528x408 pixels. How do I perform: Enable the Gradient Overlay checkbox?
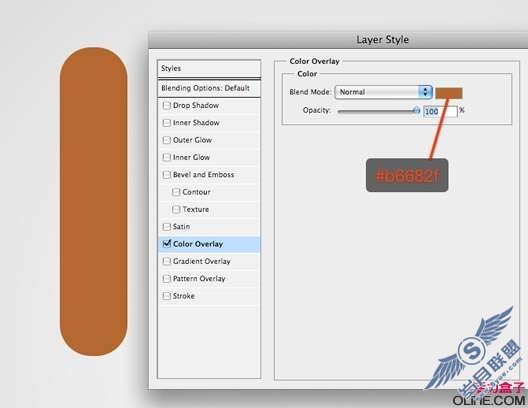[167, 261]
